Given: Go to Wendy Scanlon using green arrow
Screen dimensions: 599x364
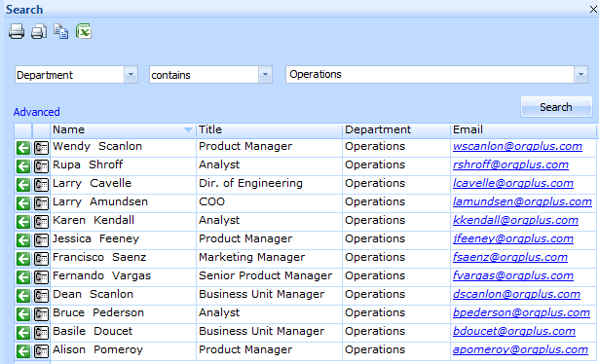Looking at the screenshot, I should [x=23, y=148].
